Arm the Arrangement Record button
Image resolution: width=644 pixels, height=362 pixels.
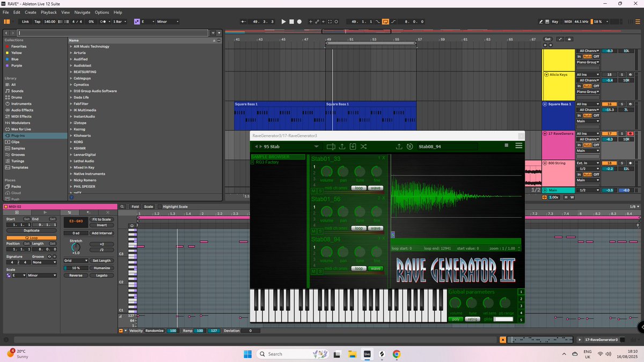[299, 21]
